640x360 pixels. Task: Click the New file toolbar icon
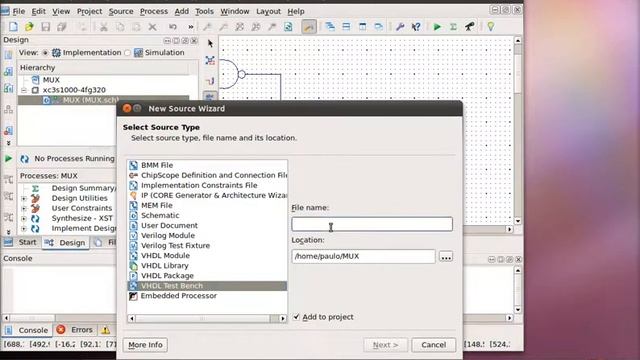click(13, 27)
